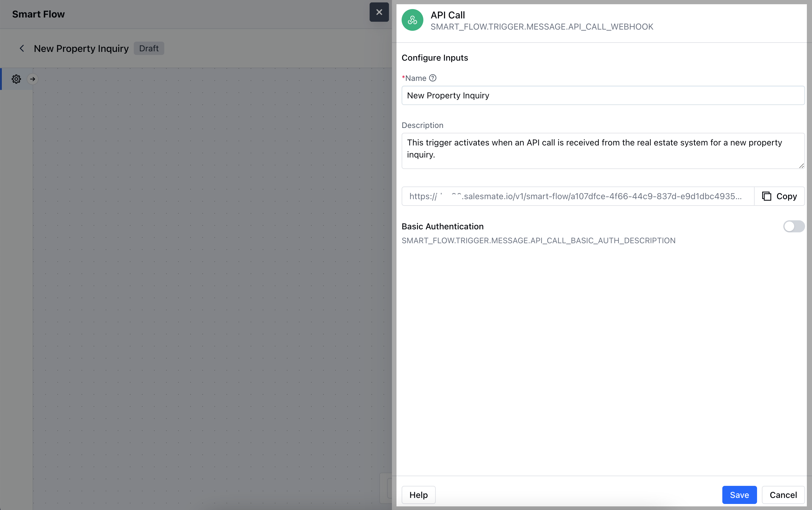The height and width of the screenshot is (510, 812).
Task: Open Help for this trigger
Action: (419, 495)
